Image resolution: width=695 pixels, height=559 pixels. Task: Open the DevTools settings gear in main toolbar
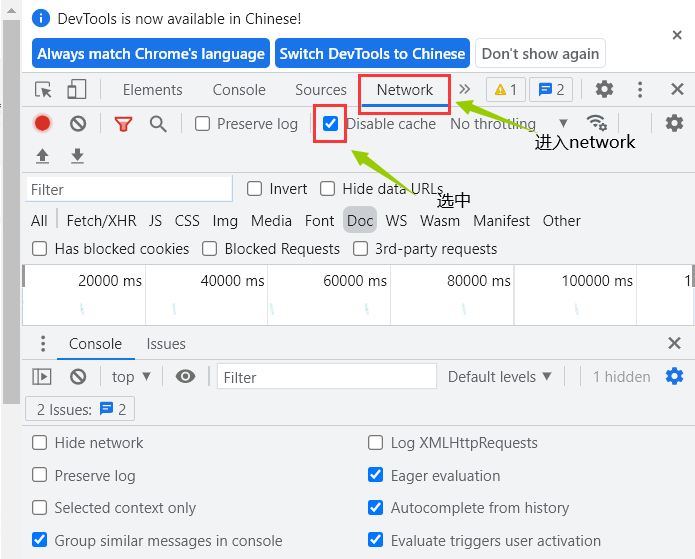click(x=604, y=89)
